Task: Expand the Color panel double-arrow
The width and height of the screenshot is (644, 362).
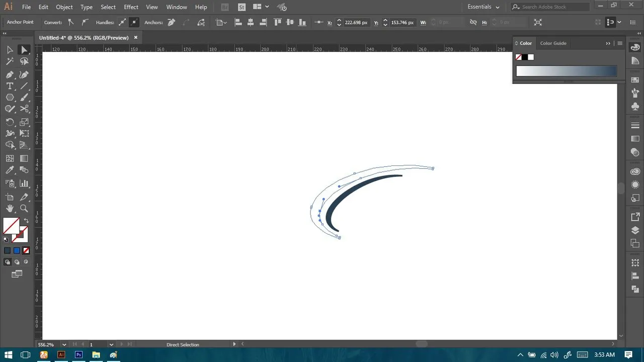Action: [608, 43]
